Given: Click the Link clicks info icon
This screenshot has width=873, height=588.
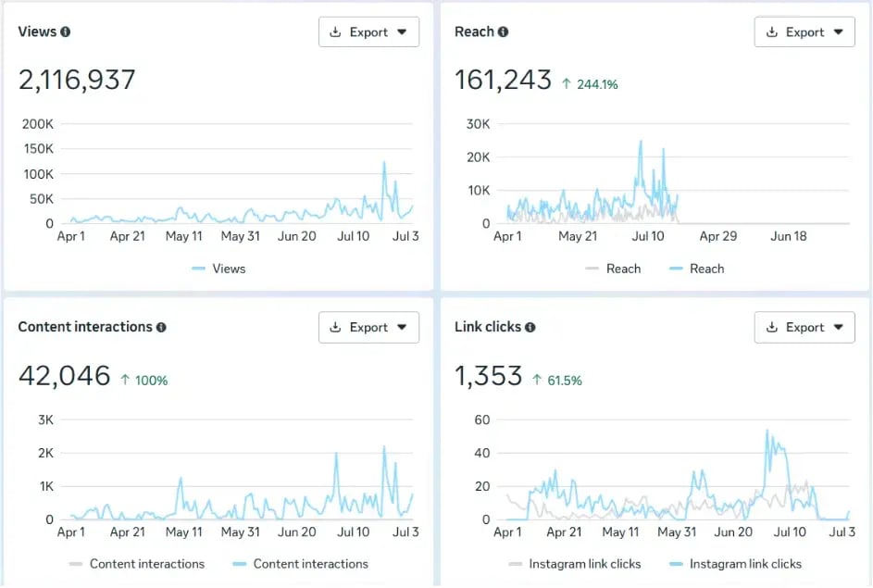Looking at the screenshot, I should coord(530,328).
